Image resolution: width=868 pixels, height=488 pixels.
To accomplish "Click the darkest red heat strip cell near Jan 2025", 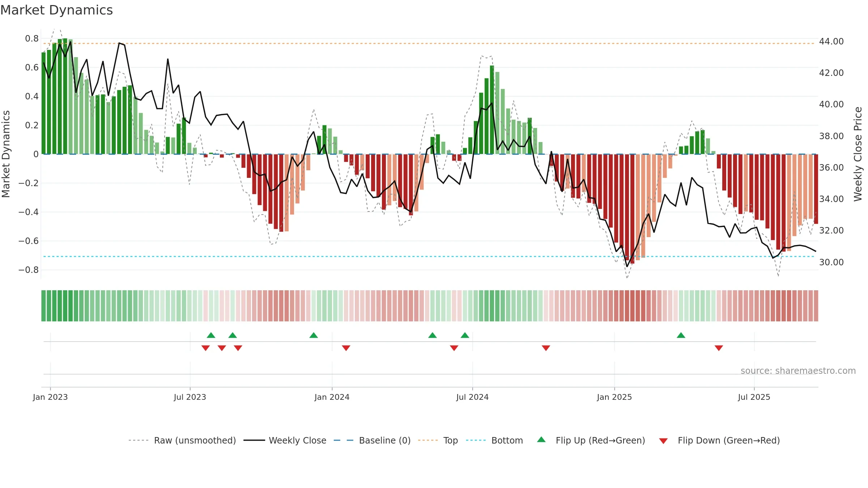I will tap(632, 306).
